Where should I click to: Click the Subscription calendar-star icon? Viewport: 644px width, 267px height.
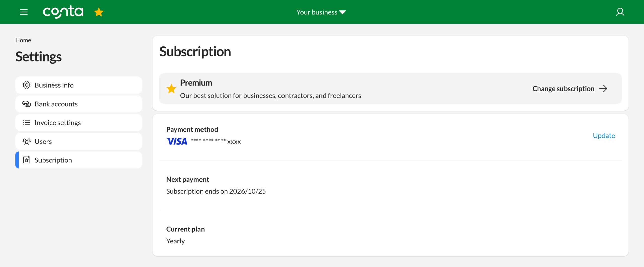pos(27,160)
